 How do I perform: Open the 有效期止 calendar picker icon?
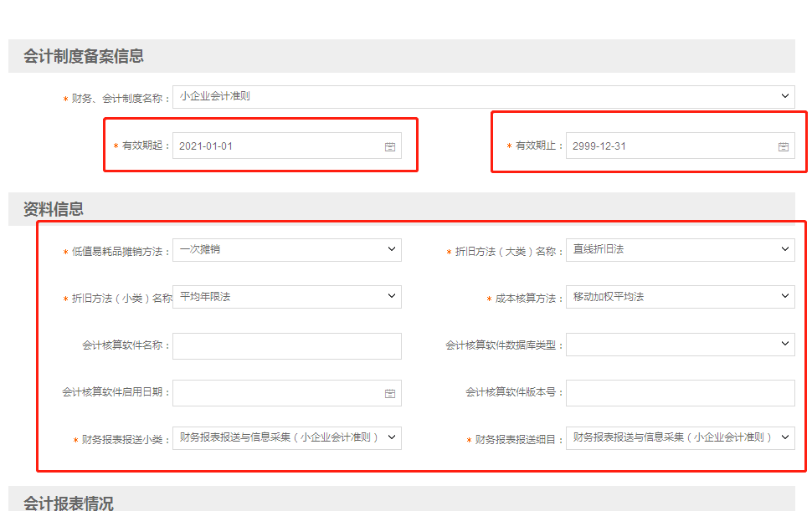point(784,146)
